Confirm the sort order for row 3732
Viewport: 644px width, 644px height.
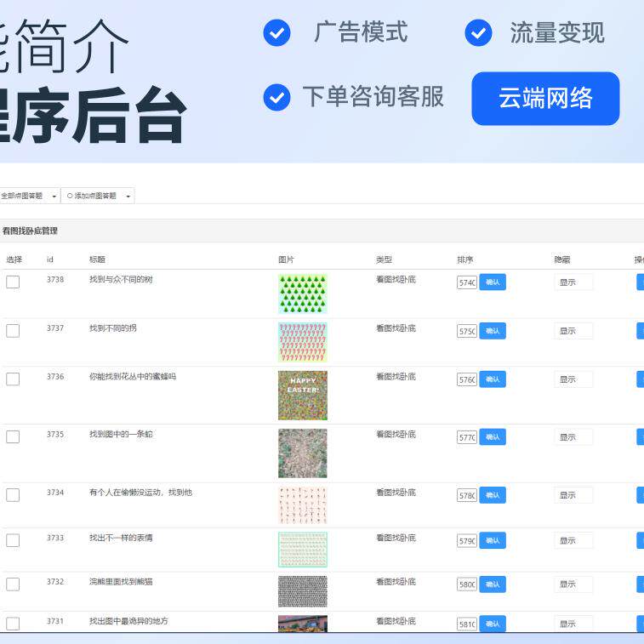(493, 584)
